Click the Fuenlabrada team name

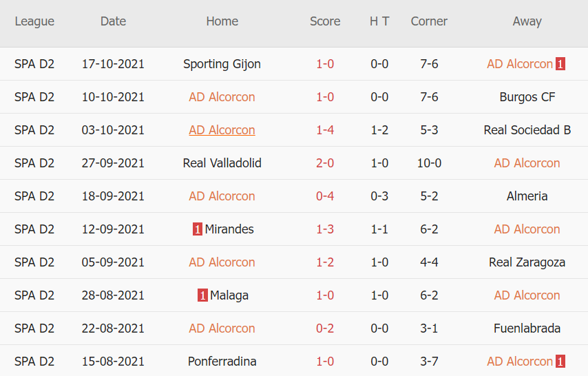pos(527,328)
